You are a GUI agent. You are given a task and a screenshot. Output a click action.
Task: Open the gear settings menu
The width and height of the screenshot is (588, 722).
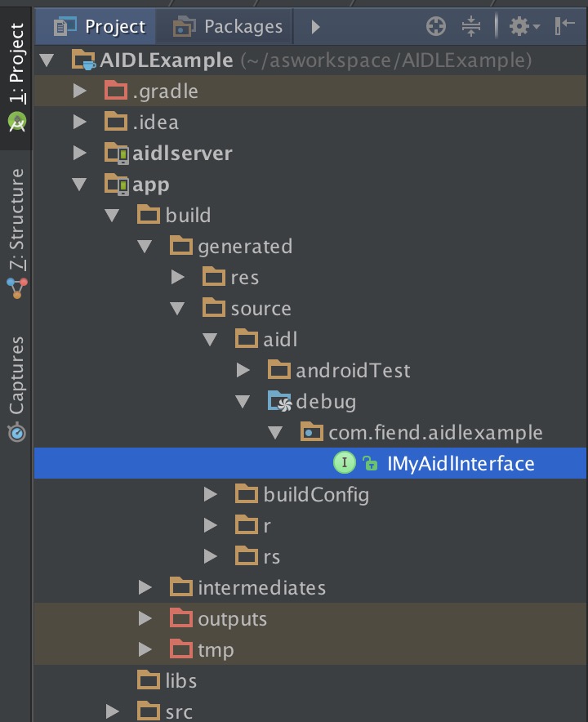coord(523,27)
